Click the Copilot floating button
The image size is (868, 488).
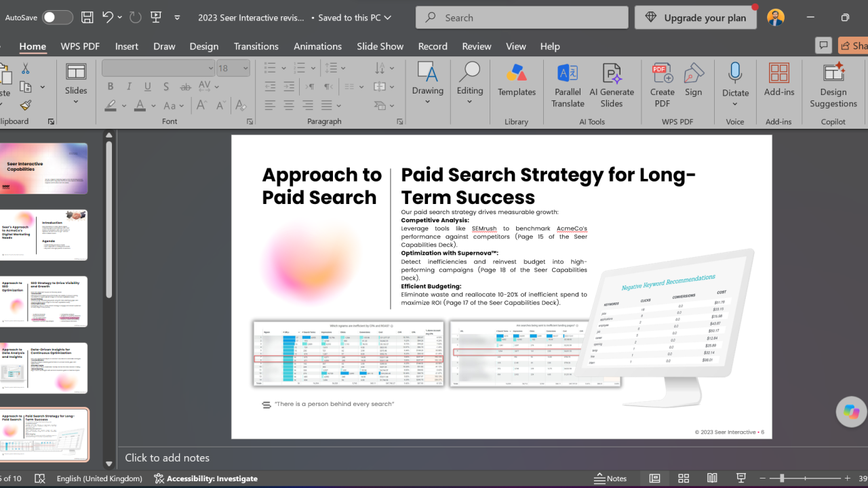click(852, 411)
